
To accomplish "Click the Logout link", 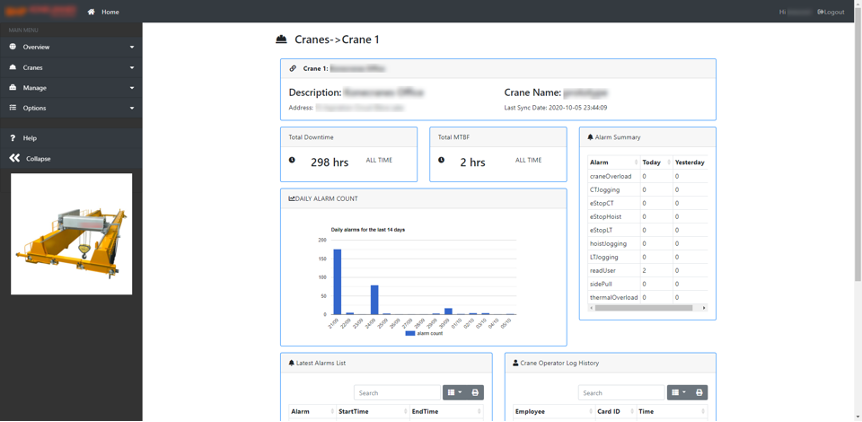I will tap(831, 12).
